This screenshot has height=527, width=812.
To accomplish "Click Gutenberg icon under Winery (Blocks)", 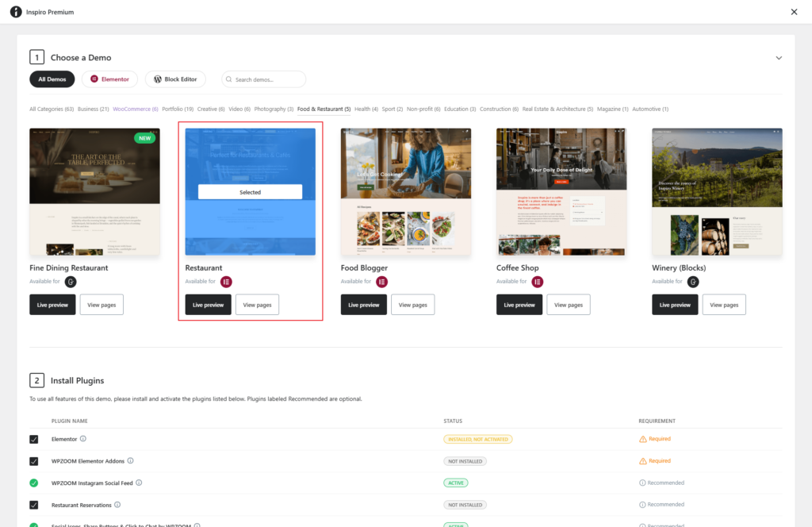I will pos(693,282).
